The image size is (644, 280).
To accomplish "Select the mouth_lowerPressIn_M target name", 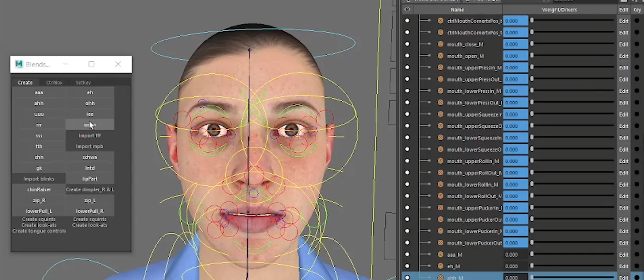I will point(474,91).
